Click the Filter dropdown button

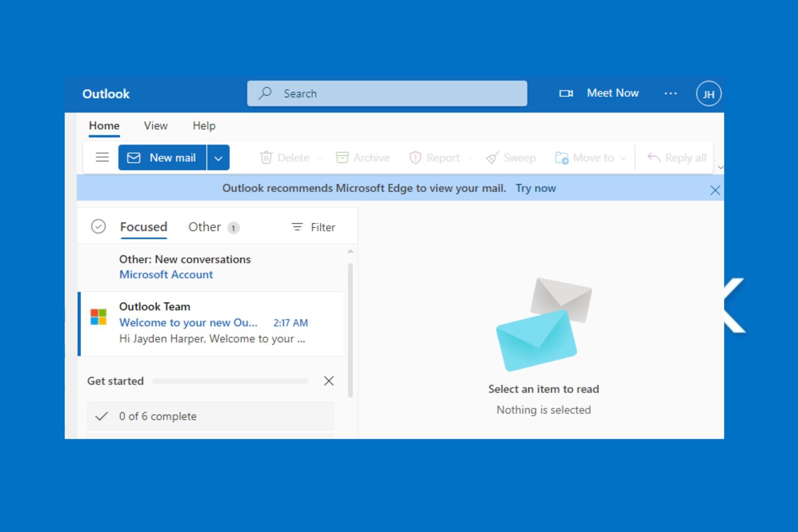coord(313,227)
